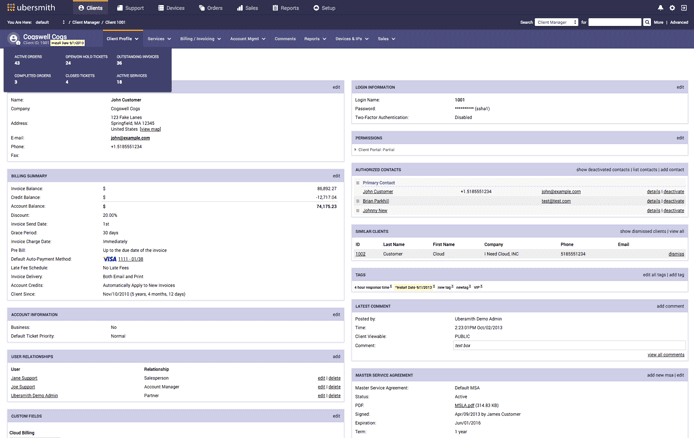The image size is (694, 438).
Task: Click the logout icon
Action: (x=684, y=8)
